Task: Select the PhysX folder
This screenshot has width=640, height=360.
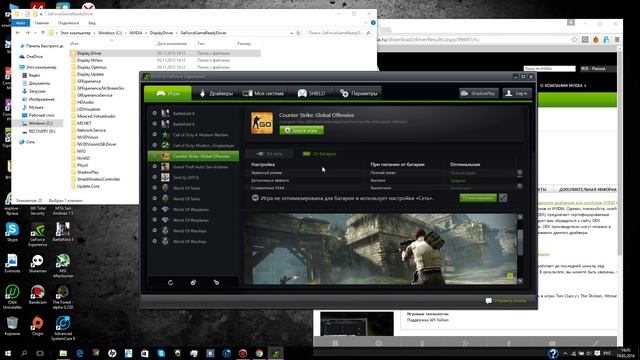Action: pos(82,165)
